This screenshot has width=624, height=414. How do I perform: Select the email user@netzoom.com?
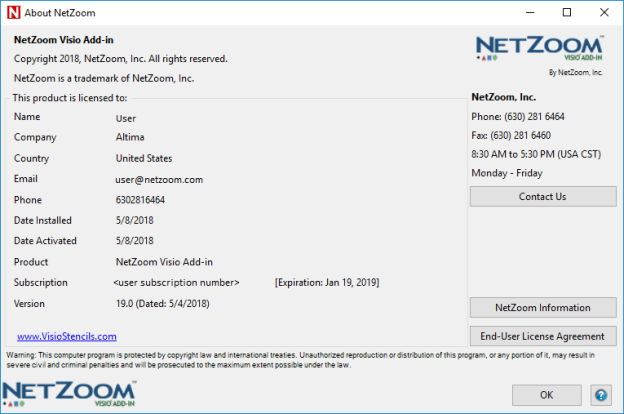coord(159,180)
